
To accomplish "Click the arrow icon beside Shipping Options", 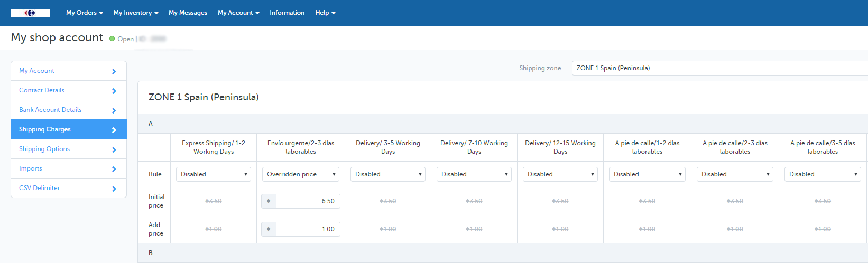I will [x=114, y=149].
